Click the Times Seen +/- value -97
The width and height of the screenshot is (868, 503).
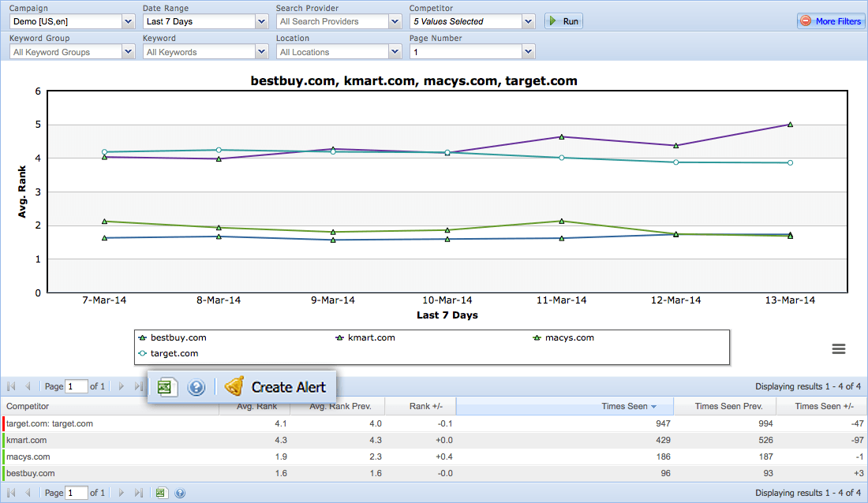tap(857, 440)
